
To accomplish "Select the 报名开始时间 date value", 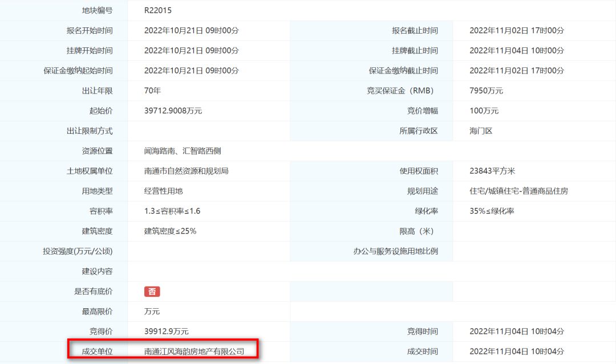I will [x=192, y=30].
